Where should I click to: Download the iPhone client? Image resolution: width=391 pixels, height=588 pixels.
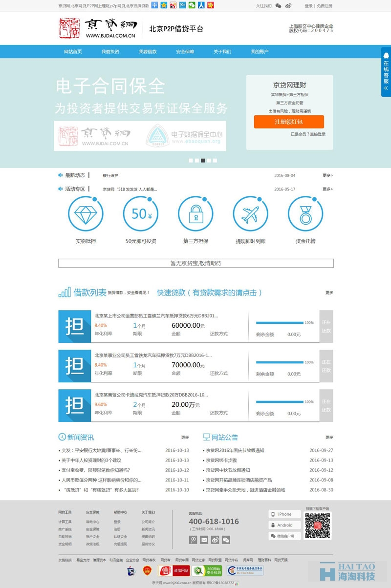[x=285, y=514]
